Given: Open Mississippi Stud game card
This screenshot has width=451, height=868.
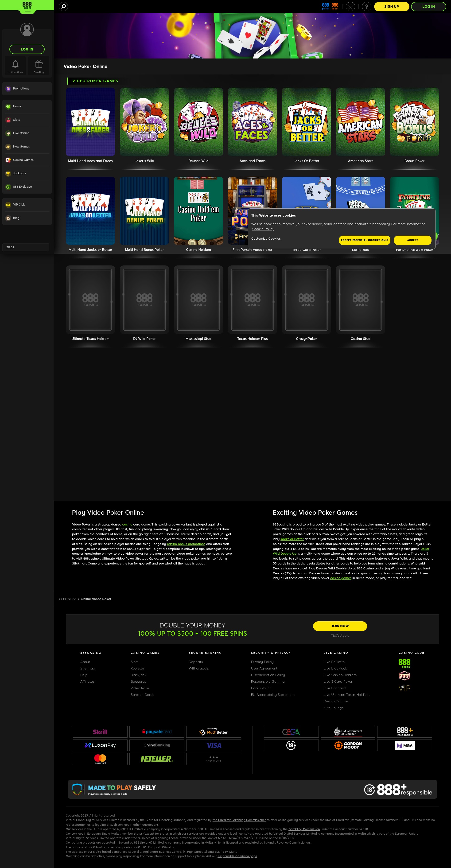Looking at the screenshot, I should click(198, 300).
